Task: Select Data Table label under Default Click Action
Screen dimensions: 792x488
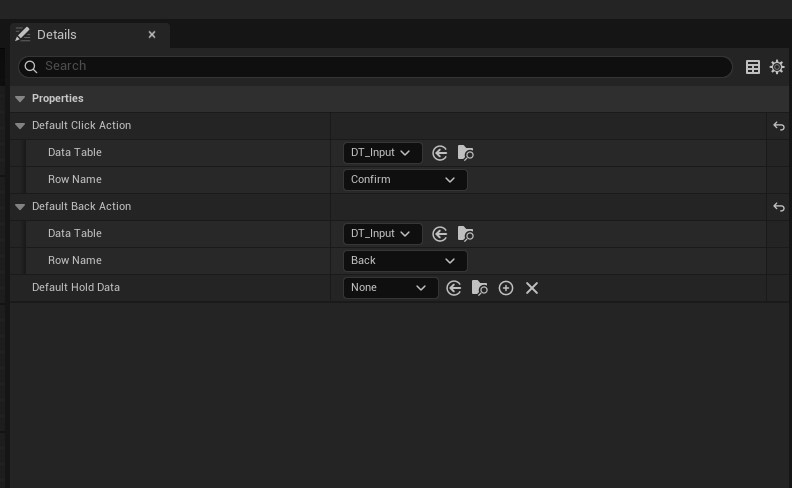Action: 75,152
